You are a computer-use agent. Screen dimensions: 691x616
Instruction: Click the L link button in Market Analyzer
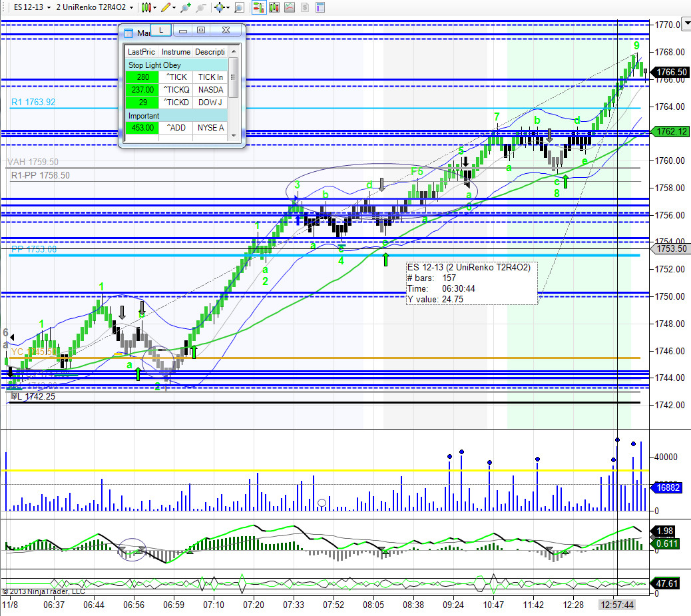161,31
